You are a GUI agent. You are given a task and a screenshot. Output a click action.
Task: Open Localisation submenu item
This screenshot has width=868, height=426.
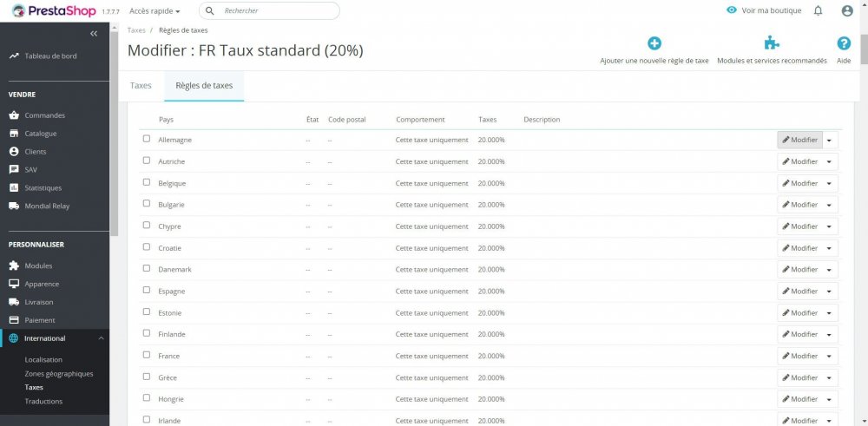tap(43, 359)
